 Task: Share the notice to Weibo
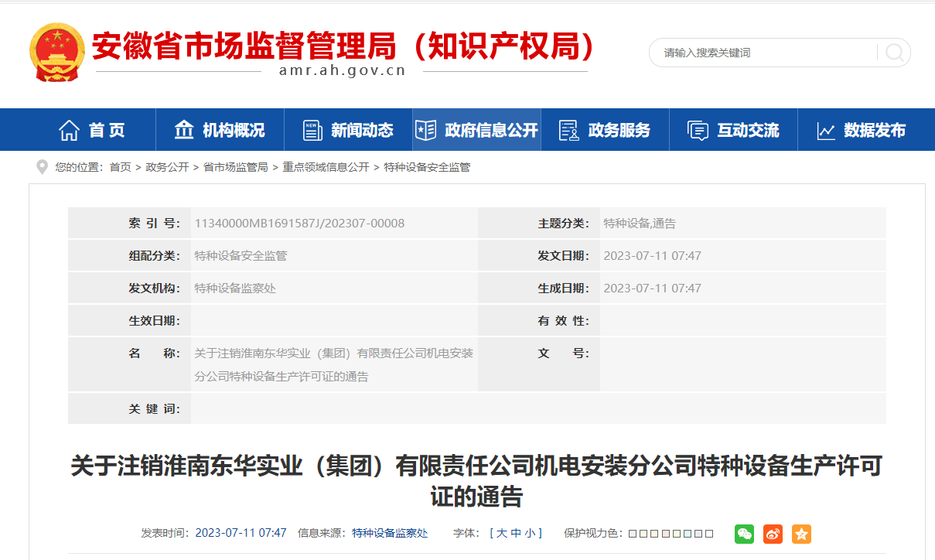pos(773,534)
